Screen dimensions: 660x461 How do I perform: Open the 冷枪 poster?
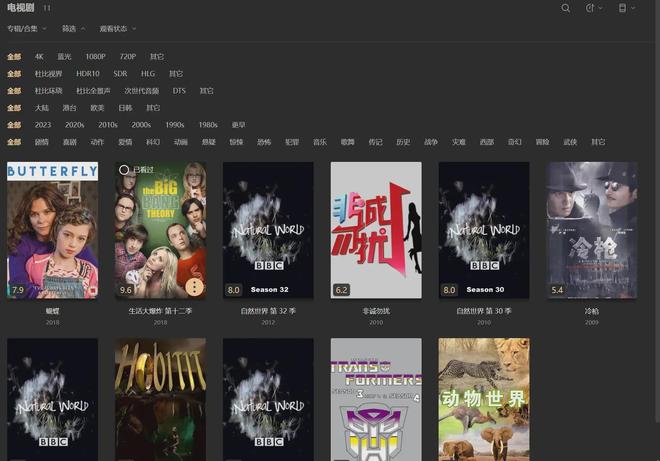(x=592, y=230)
